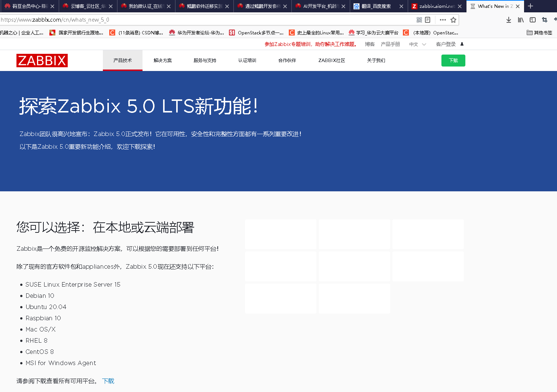Image resolution: width=557 pixels, height=392 pixels.
Task: Open the 华为开发者论坛 bookmark
Action: 196,33
